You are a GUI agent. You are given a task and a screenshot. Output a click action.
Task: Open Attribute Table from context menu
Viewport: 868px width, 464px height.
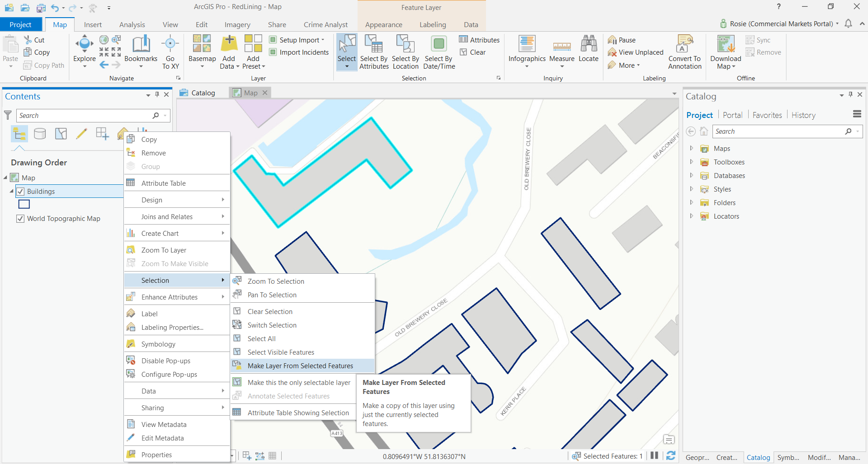click(177, 183)
